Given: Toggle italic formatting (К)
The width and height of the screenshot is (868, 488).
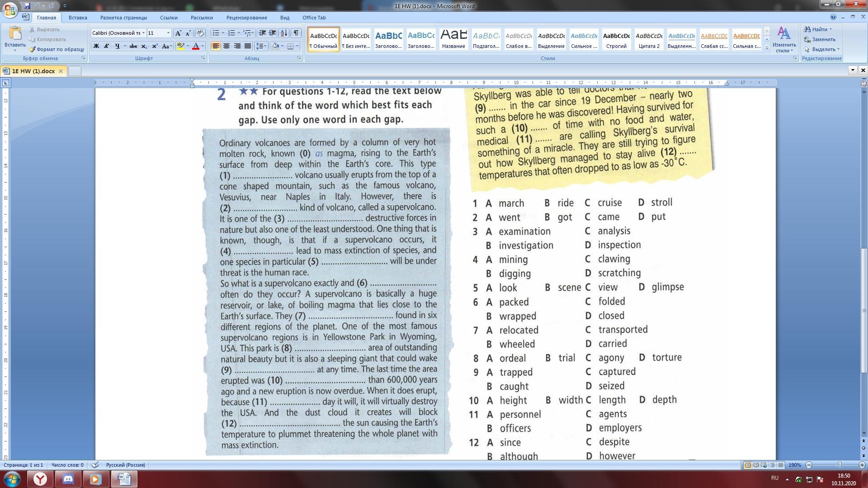Looking at the screenshot, I should 107,46.
